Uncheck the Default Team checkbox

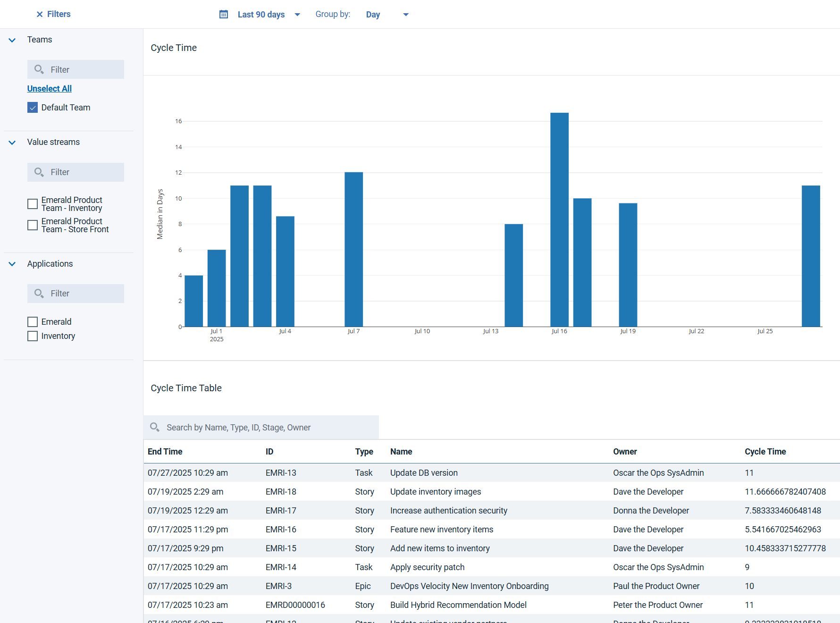click(x=33, y=108)
